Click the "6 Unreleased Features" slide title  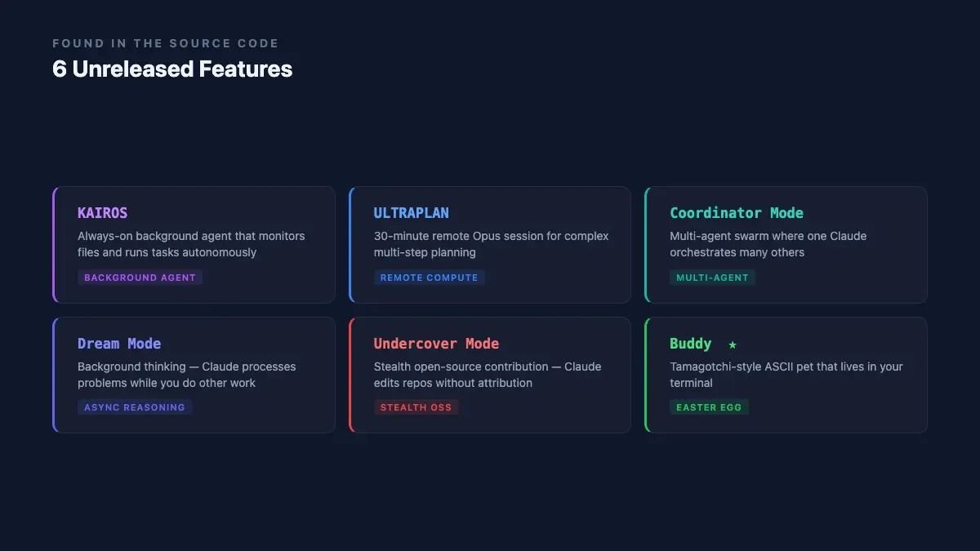click(x=172, y=69)
